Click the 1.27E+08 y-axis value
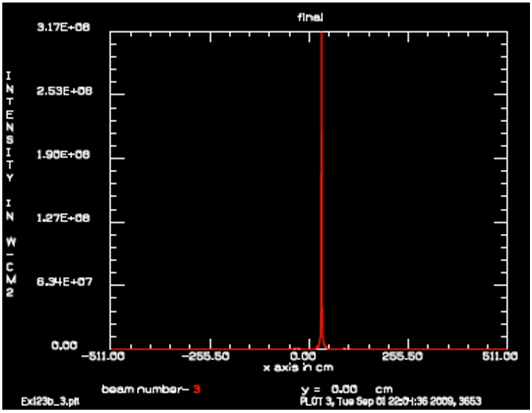The image size is (532, 413). pos(63,218)
